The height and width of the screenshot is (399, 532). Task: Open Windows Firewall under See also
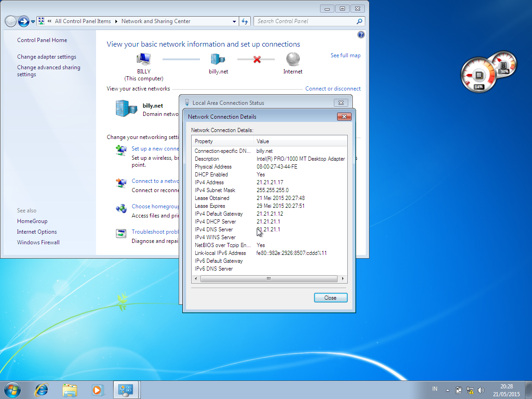pyautogui.click(x=38, y=242)
